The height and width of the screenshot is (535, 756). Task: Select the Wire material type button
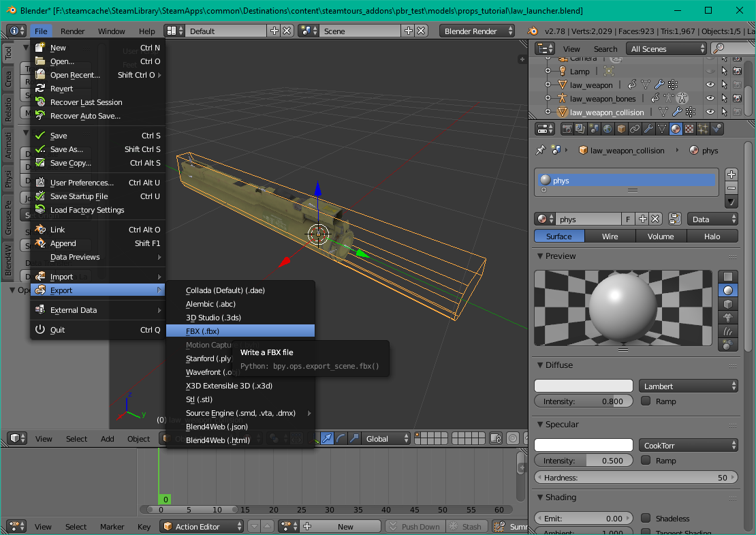coord(610,236)
